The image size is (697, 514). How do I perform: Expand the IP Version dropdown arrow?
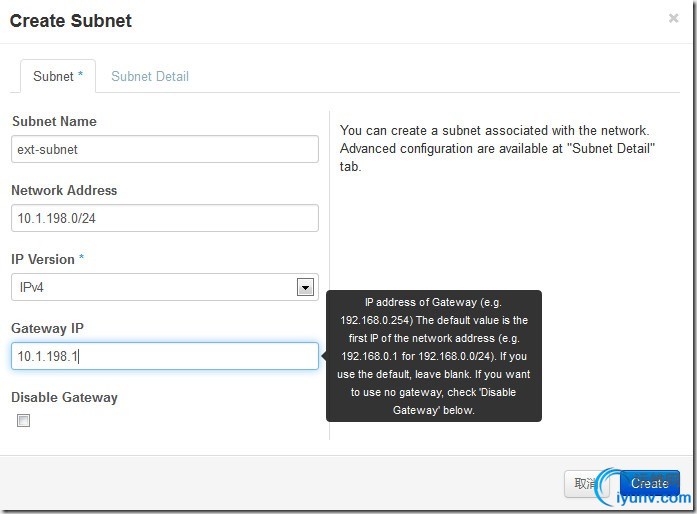(x=305, y=288)
